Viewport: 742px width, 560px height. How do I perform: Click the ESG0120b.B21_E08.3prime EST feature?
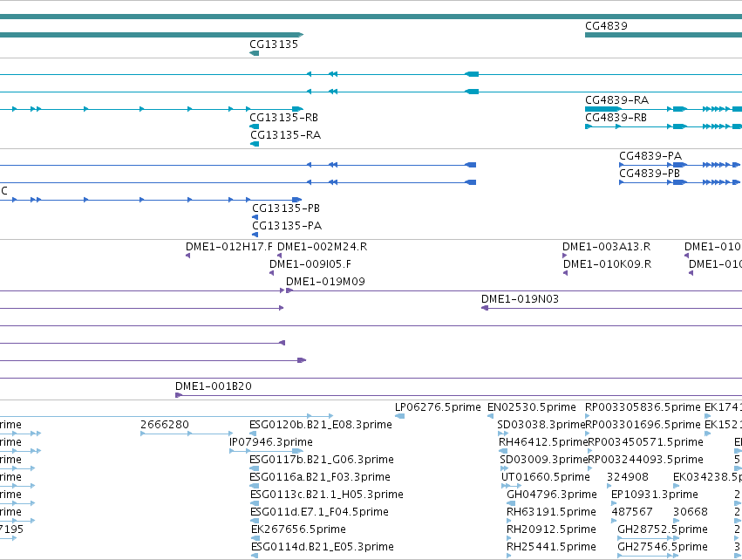pyautogui.click(x=253, y=434)
